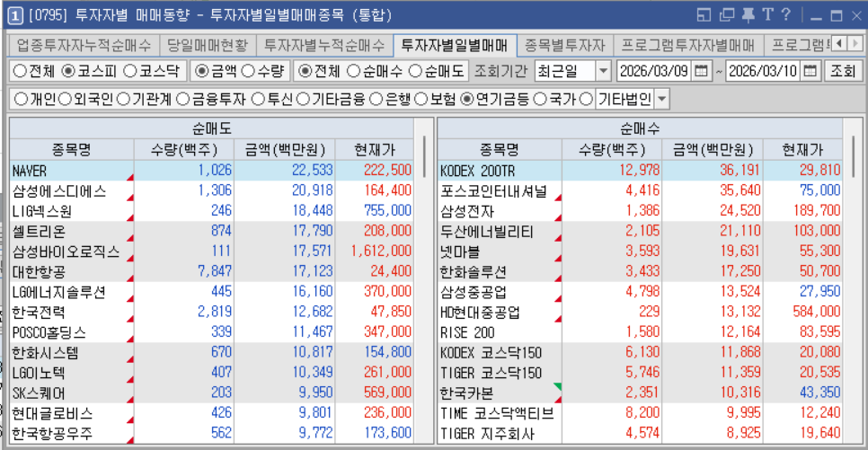The width and height of the screenshot is (868, 450).
Task: Click the window number 1 icon
Action: tap(15, 15)
